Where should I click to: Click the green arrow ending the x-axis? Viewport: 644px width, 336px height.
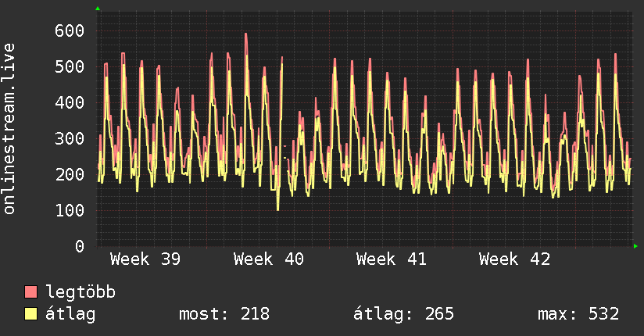636,246
